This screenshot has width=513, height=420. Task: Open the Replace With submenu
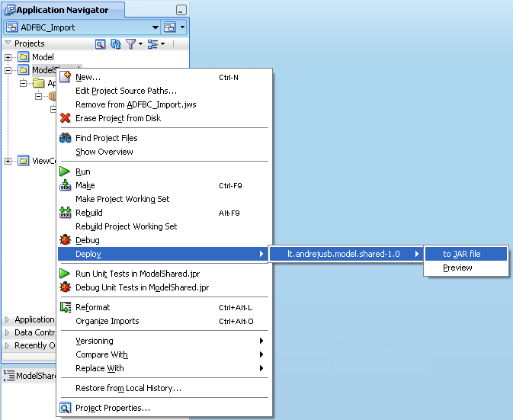coord(165,368)
